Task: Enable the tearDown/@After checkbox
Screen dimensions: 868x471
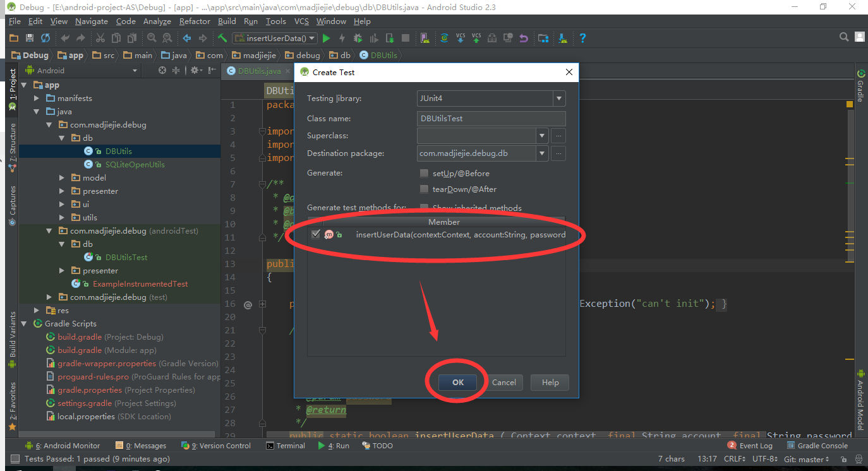Action: (424, 189)
